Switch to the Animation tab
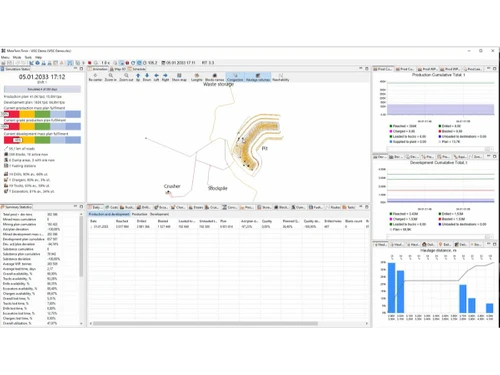 pos(98,69)
